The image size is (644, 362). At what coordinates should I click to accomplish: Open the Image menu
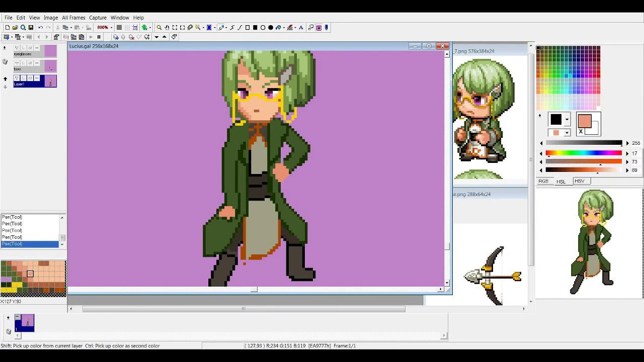pos(51,18)
